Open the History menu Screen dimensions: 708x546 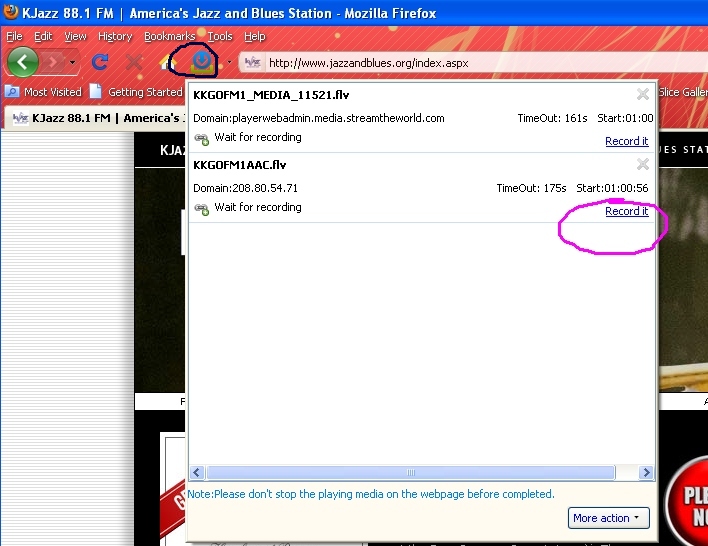pyautogui.click(x=115, y=36)
